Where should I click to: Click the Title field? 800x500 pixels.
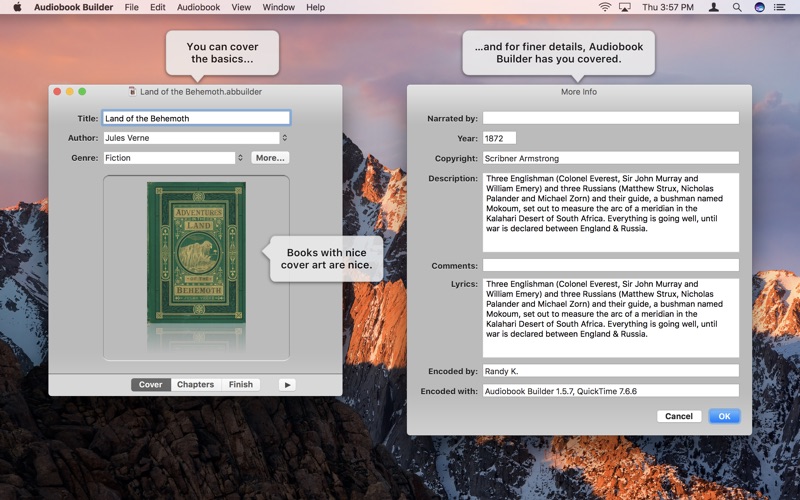coord(196,118)
